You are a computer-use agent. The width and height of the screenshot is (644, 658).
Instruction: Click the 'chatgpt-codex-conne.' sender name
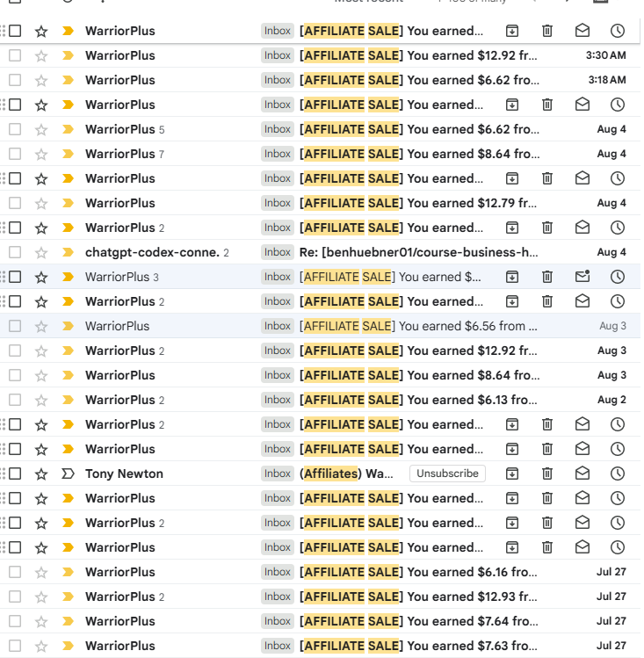click(152, 252)
